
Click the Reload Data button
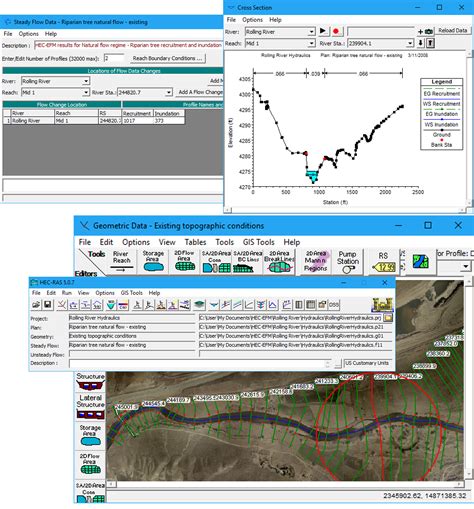click(452, 31)
